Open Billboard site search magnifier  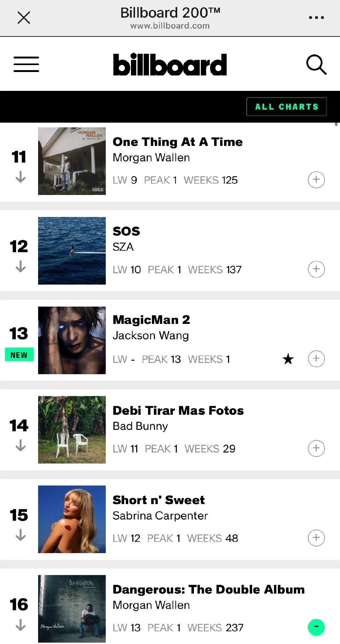point(316,64)
